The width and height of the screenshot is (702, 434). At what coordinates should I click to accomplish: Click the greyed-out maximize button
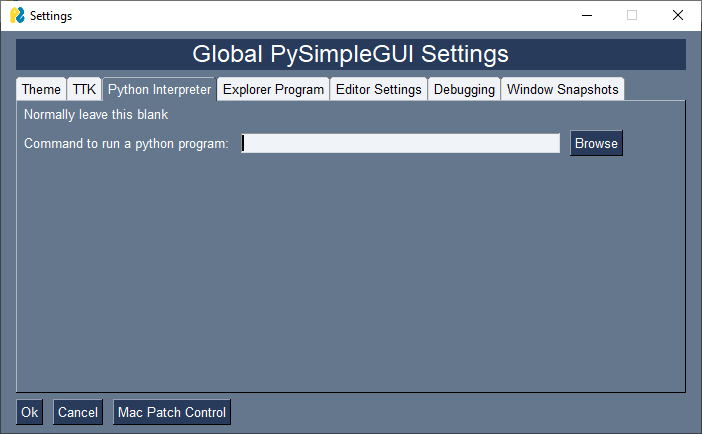coord(632,16)
